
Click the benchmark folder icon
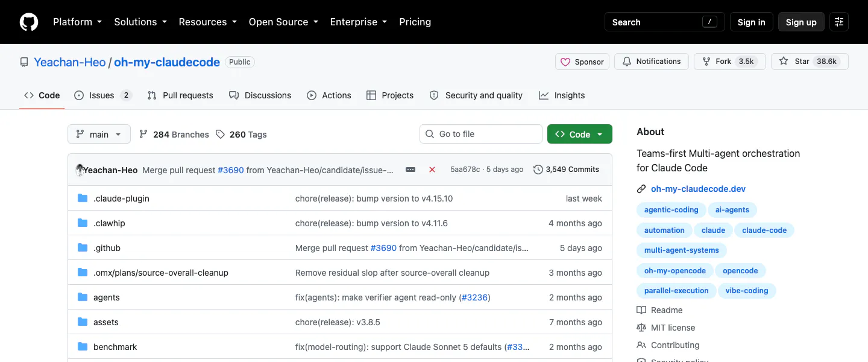point(83,347)
